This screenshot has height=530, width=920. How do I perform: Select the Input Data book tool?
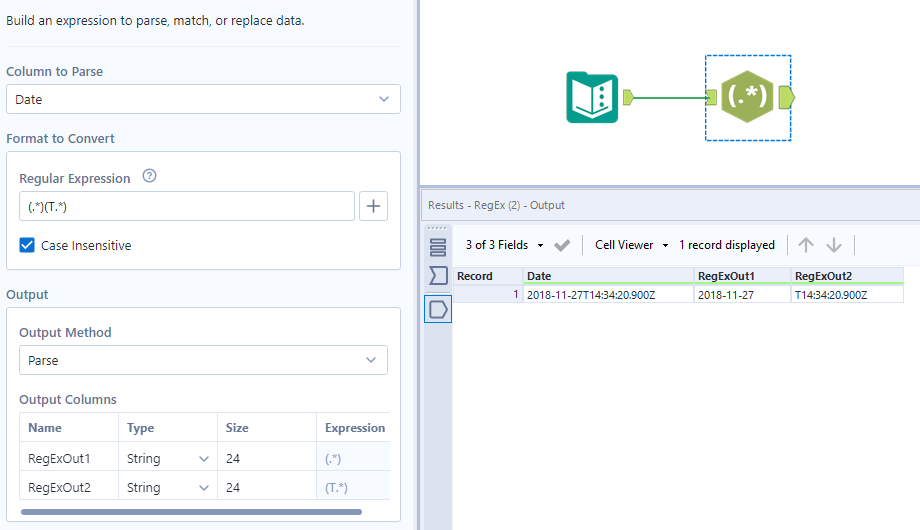[x=592, y=97]
